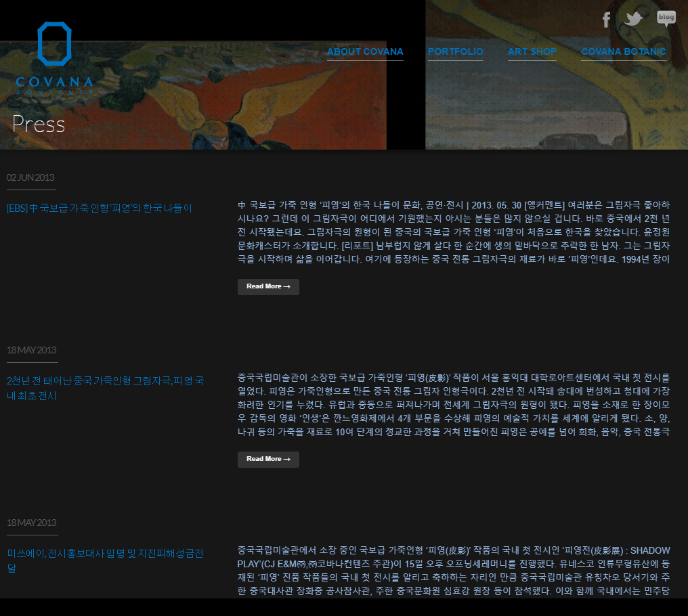Open the [EBS] 中 국보급 가죽 인형 article link

[99, 208]
